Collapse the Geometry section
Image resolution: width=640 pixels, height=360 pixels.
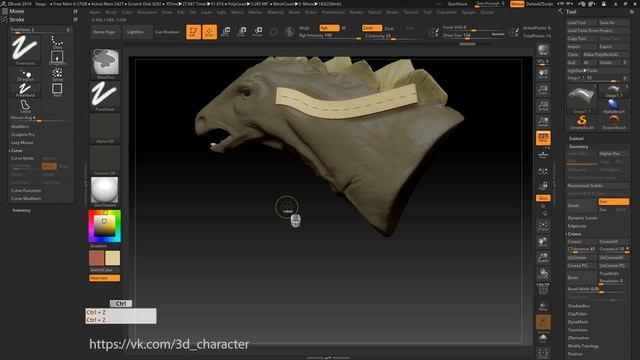pos(578,147)
